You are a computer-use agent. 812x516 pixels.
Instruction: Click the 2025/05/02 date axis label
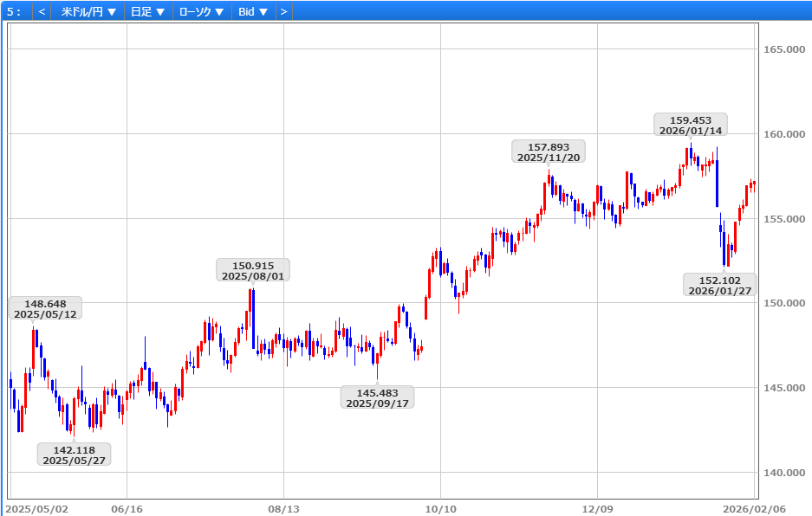[37, 509]
